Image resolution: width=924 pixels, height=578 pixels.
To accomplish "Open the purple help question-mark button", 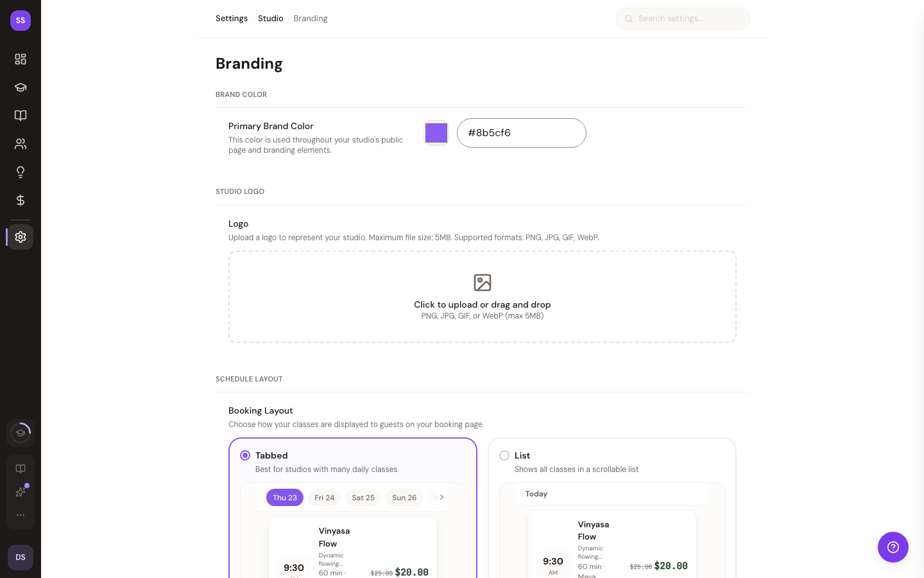I will click(x=893, y=547).
